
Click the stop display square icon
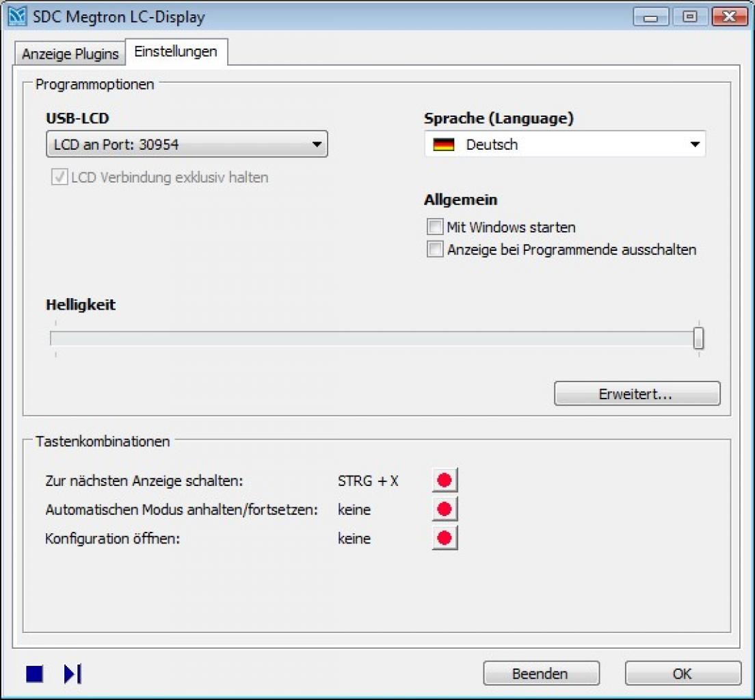click(35, 673)
